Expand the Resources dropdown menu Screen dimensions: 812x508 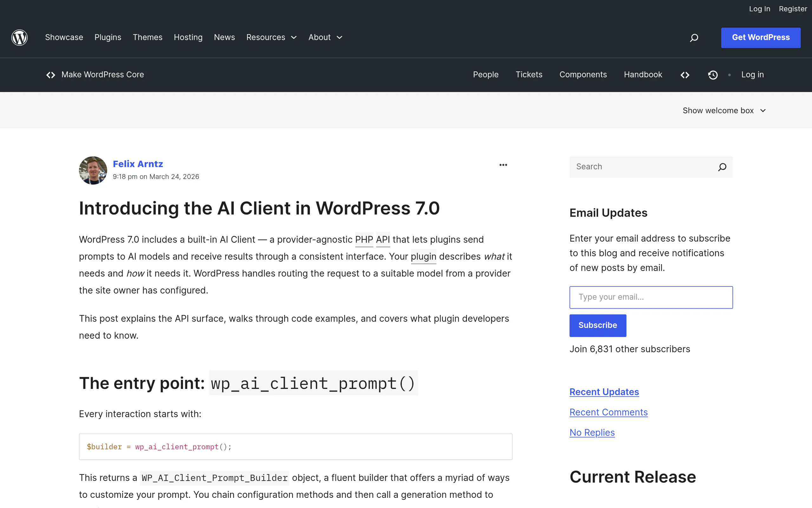click(x=272, y=37)
